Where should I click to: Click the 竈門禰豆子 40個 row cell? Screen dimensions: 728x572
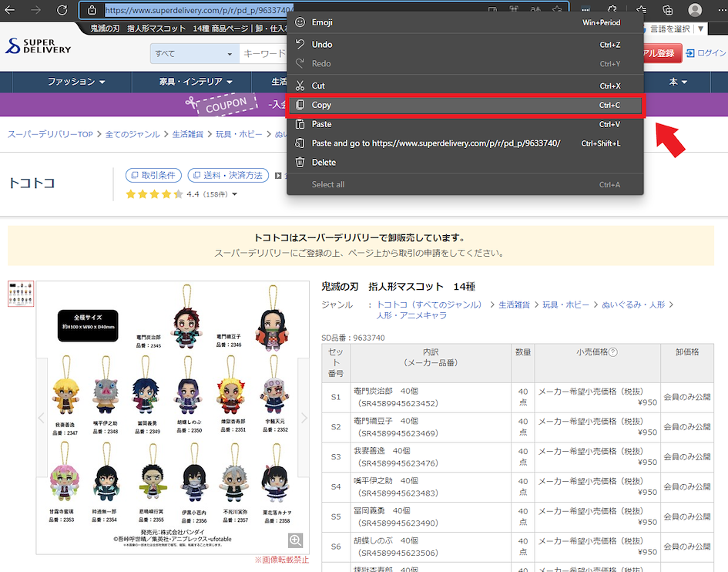431,427
